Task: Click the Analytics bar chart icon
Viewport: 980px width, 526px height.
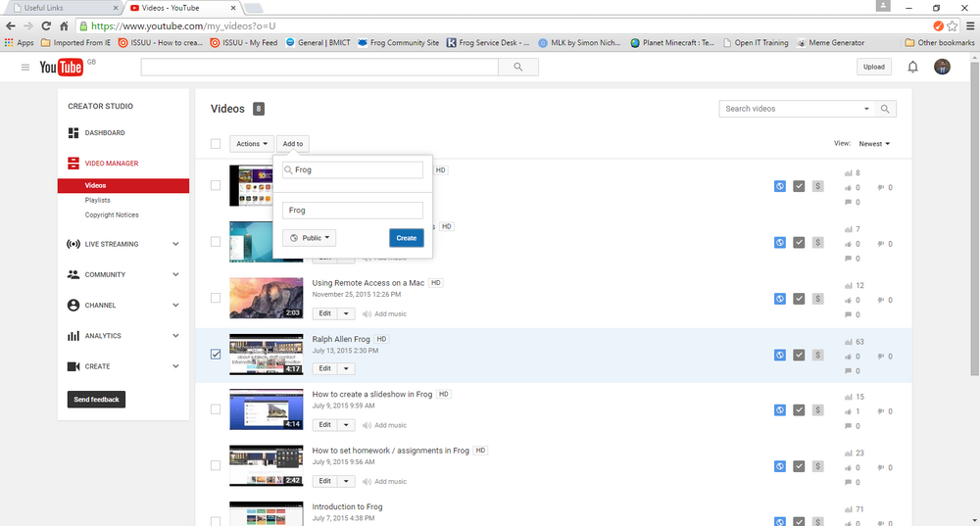Action: (x=73, y=335)
